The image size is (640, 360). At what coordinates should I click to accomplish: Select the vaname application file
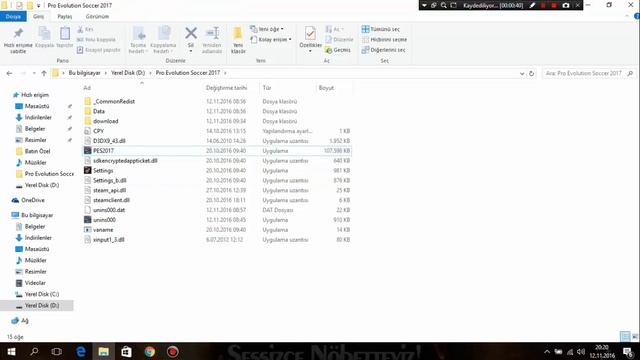pos(216,230)
